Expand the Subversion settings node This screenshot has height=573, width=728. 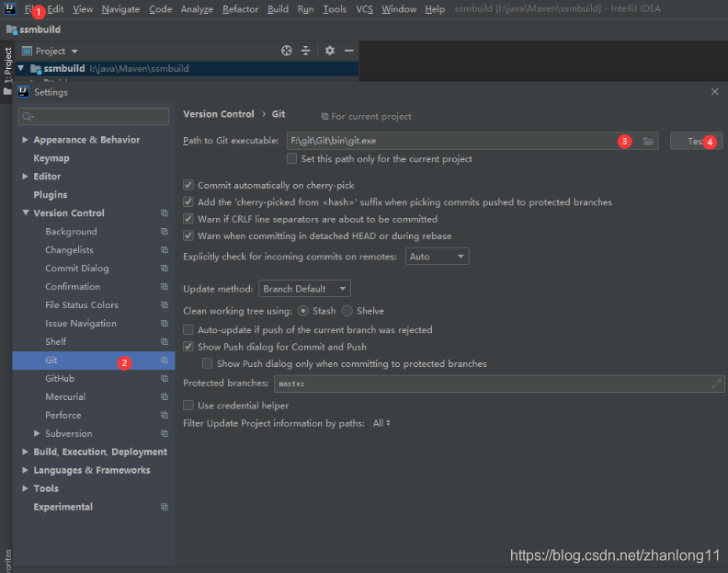tap(37, 433)
